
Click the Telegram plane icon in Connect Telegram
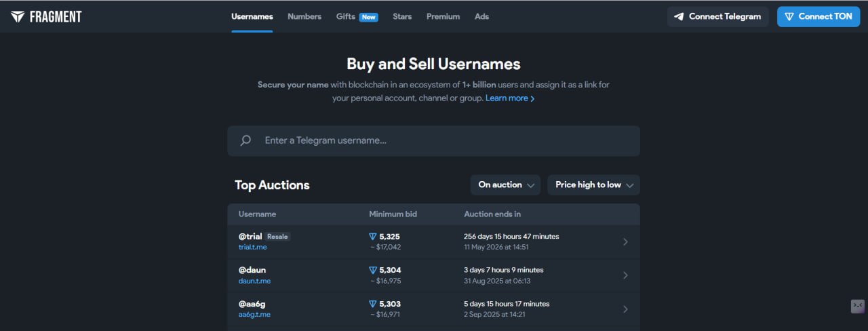coord(679,16)
